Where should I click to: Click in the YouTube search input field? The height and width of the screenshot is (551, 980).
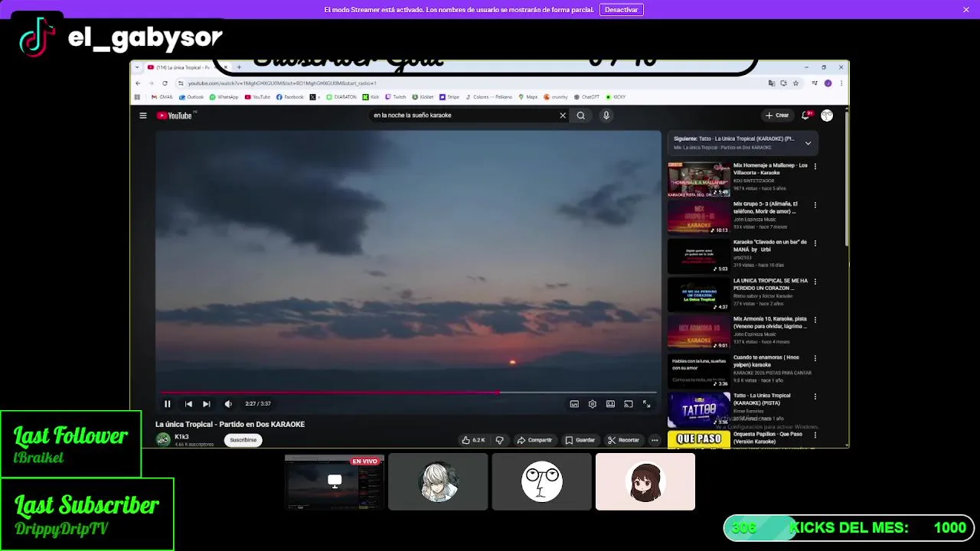(x=463, y=116)
